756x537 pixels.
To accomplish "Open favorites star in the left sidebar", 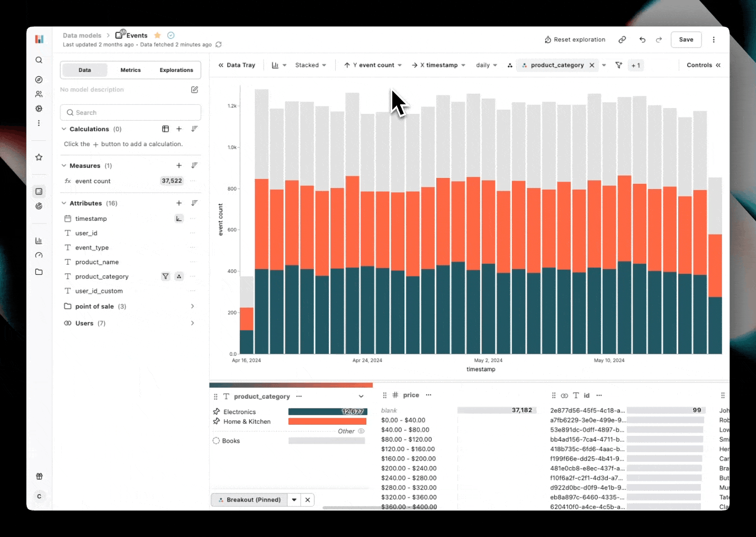I will (39, 157).
